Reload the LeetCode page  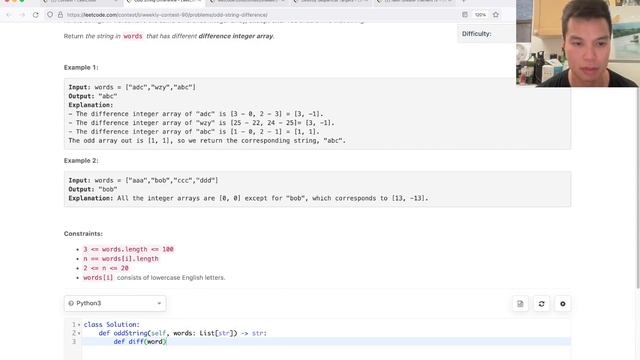tap(36, 15)
